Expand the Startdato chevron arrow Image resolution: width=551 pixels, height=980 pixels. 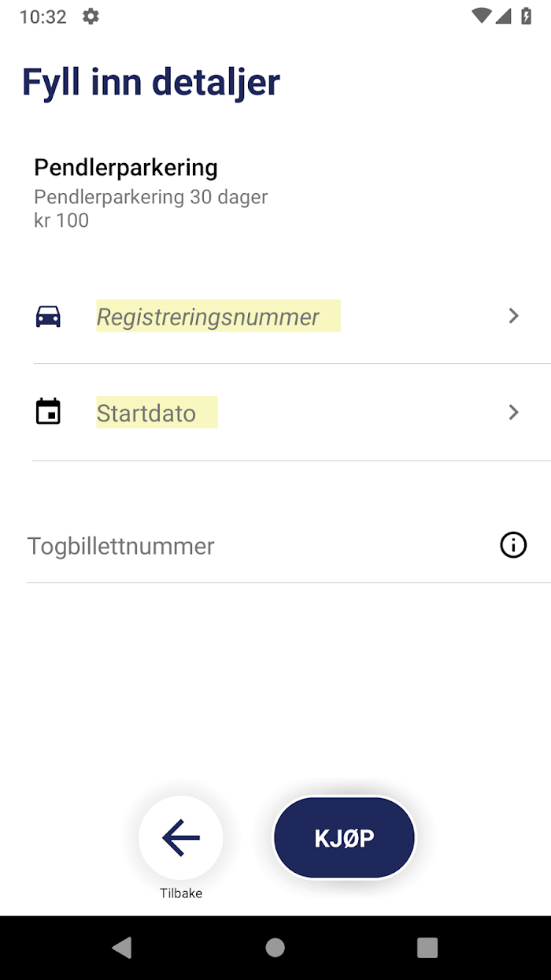513,412
